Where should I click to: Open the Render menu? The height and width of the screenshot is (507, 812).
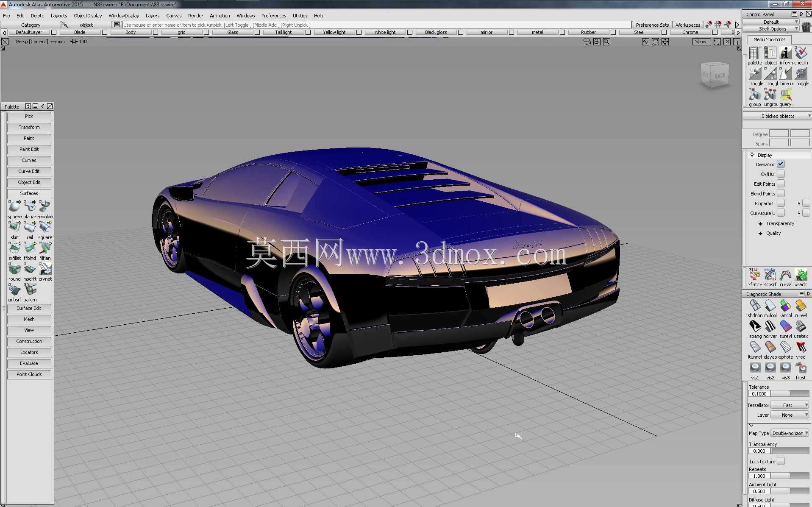pyautogui.click(x=195, y=16)
